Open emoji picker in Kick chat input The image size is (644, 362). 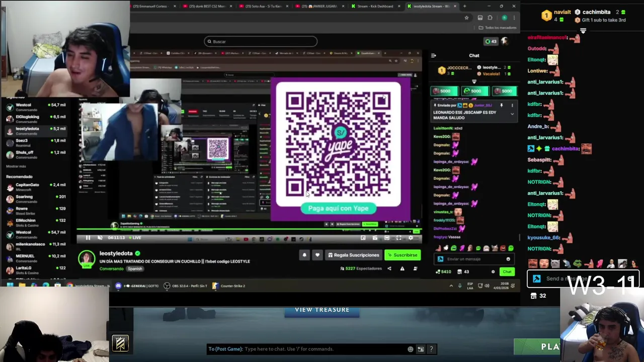[508, 259]
